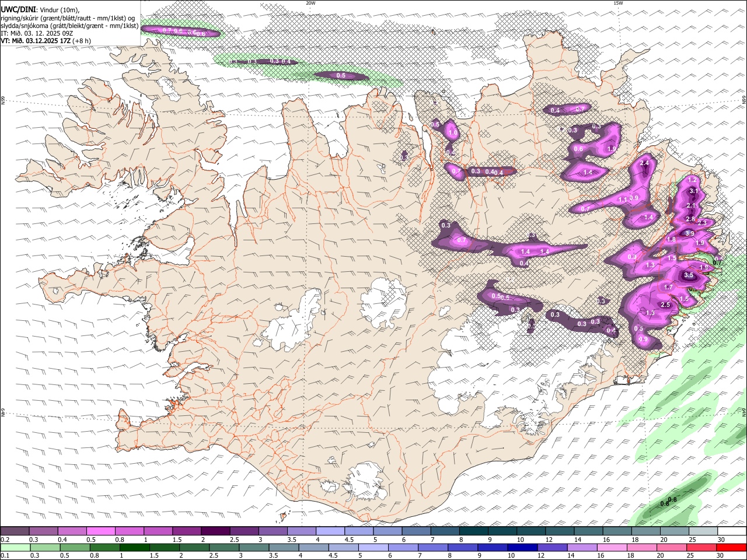Click the 2.8 precipitation value on map
The image size is (747, 560).
coord(690,219)
